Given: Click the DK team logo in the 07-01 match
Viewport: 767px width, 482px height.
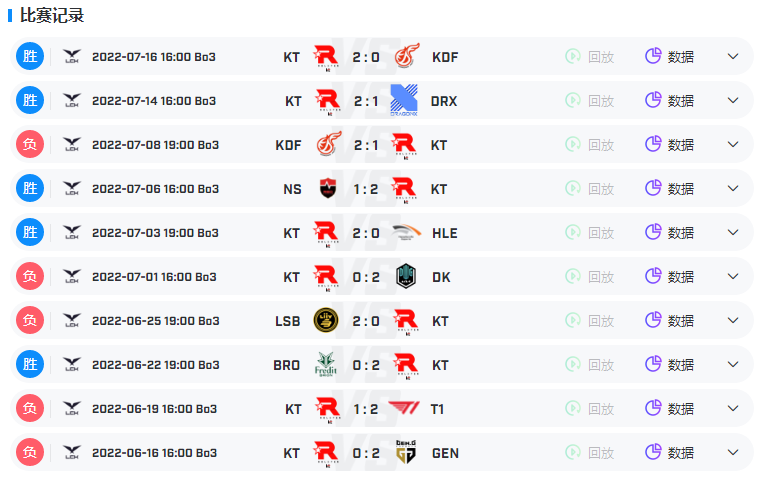Looking at the screenshot, I should click(405, 276).
